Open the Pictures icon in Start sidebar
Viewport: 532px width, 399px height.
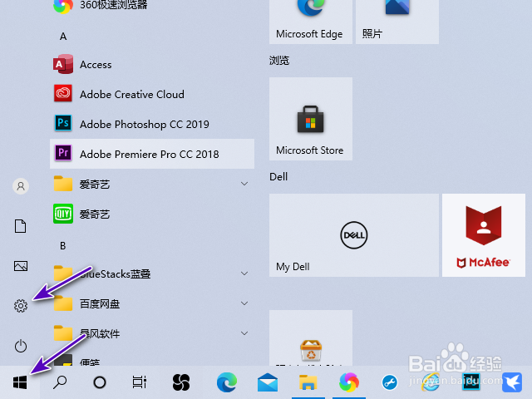(x=21, y=266)
